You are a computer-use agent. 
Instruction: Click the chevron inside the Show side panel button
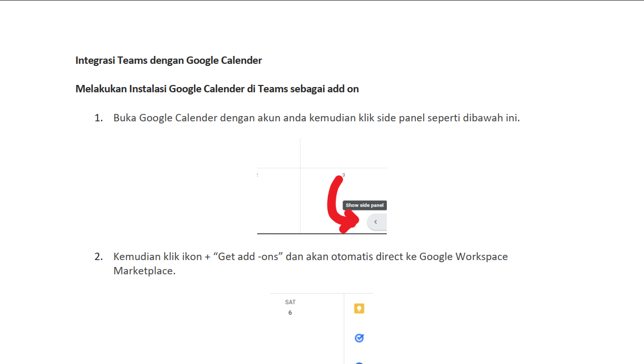(x=376, y=222)
